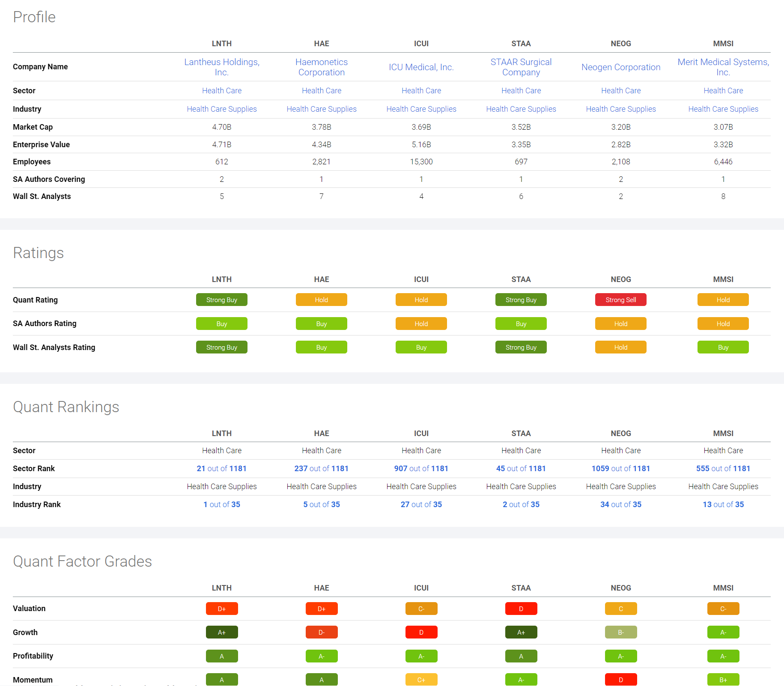784x686 pixels.
Task: Open STAAR Surgical Company link
Action: (521, 67)
